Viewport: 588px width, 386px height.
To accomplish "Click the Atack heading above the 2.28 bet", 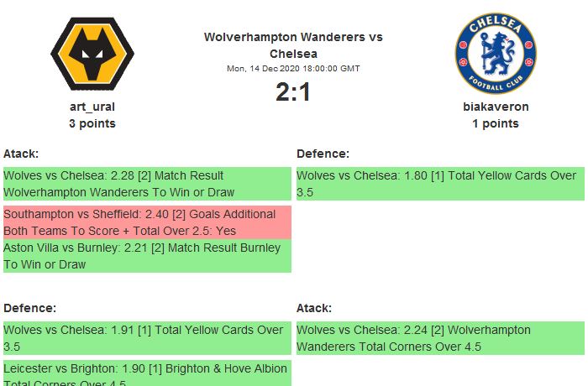I will pos(21,154).
